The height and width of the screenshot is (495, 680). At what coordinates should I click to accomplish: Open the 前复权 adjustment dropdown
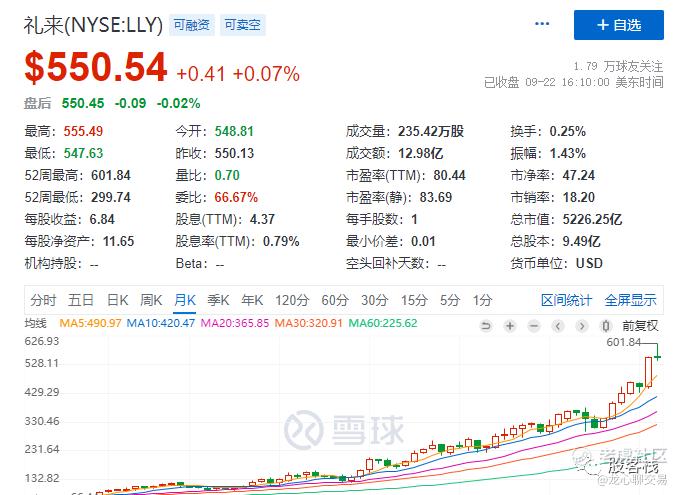click(x=640, y=325)
